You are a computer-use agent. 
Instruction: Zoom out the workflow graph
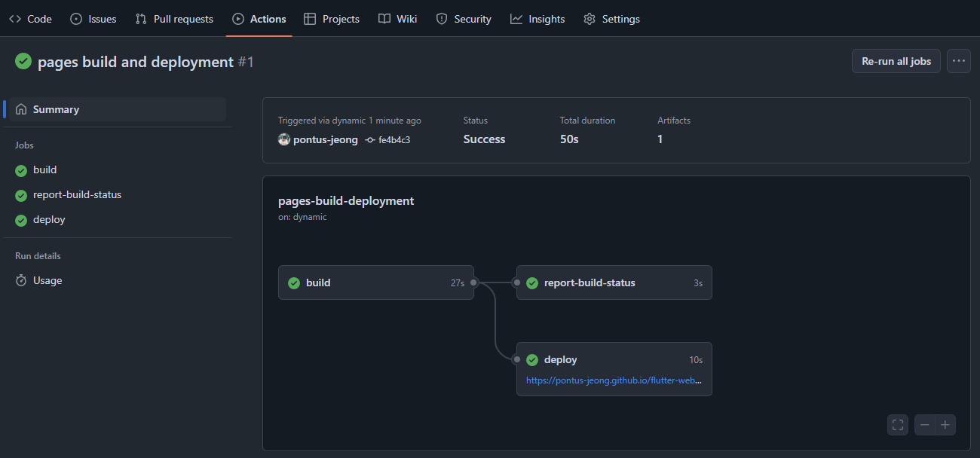tap(925, 425)
